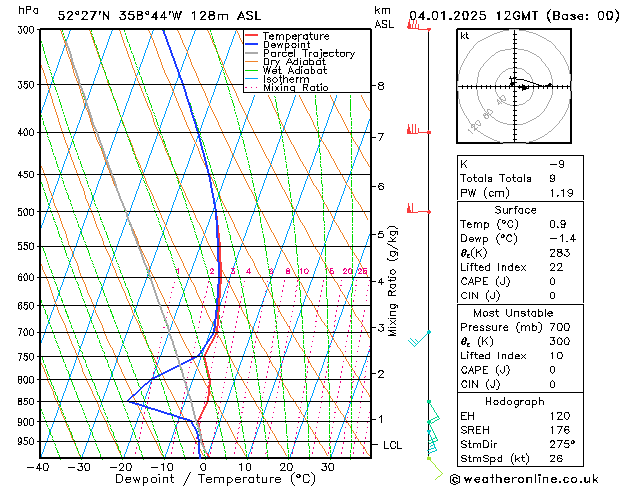Select the Isotherm legend label
The height and width of the screenshot is (486, 629).
tap(286, 79)
